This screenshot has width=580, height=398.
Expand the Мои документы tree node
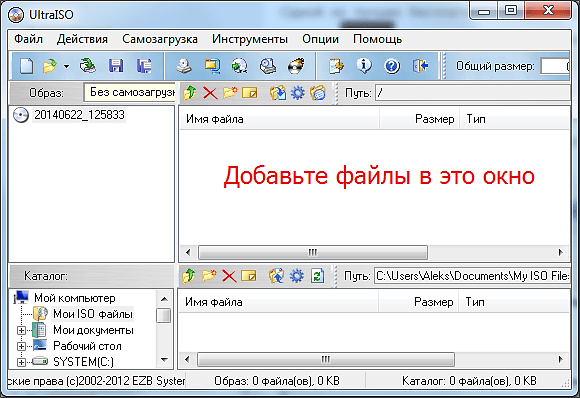[21, 330]
